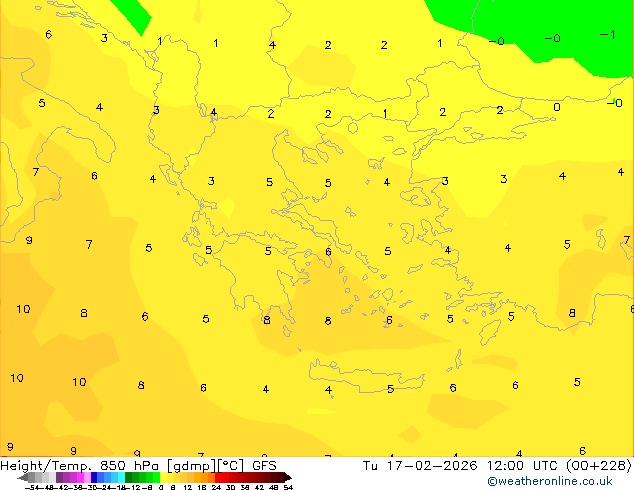
Task: Click the "24" label under the color scale
Action: coord(216,487)
